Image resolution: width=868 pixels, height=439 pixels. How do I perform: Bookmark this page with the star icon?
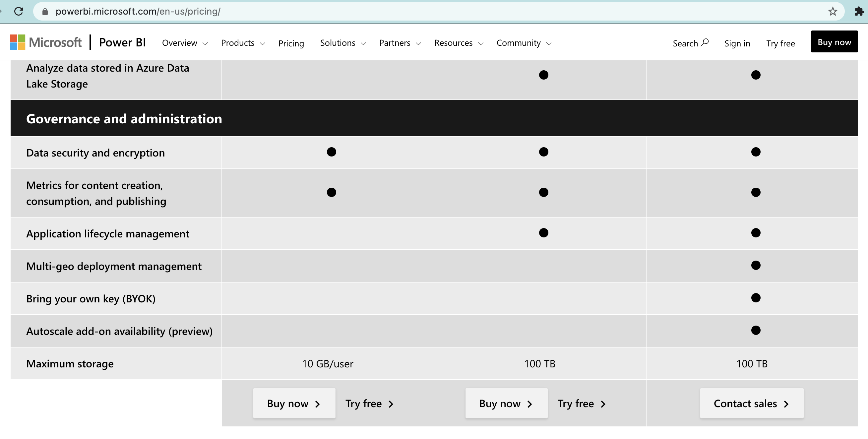833,12
